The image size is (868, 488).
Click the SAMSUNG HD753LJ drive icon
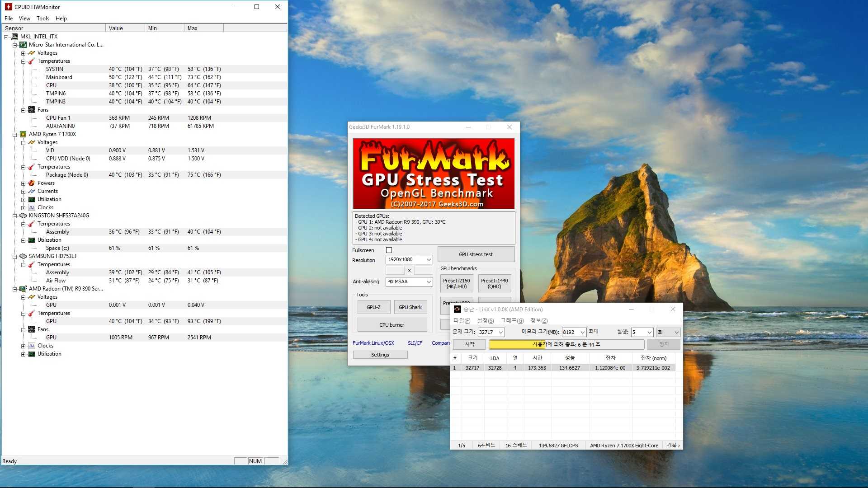[23, 256]
